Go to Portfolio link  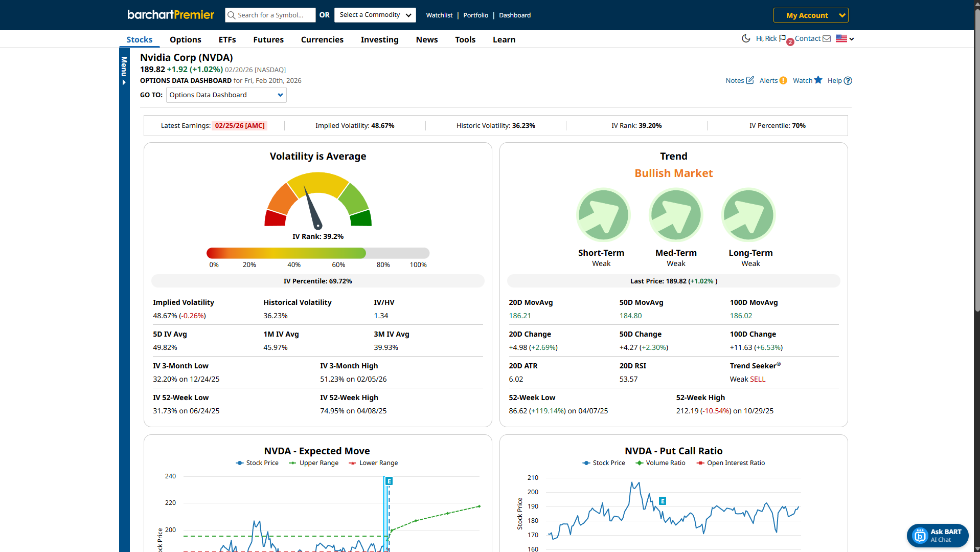click(x=475, y=15)
